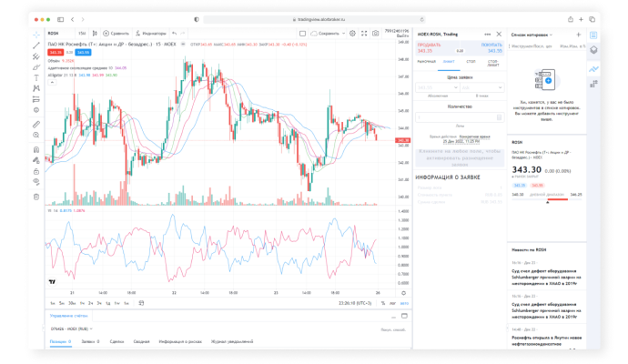Select the crosshair cursor tool
This screenshot has height=364, width=628.
tap(36, 35)
